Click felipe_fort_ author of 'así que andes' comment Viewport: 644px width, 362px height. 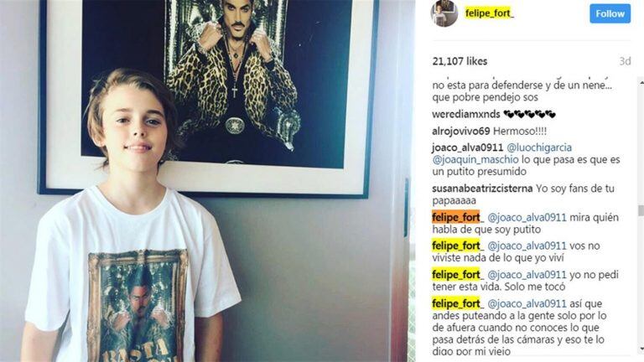tap(458, 303)
